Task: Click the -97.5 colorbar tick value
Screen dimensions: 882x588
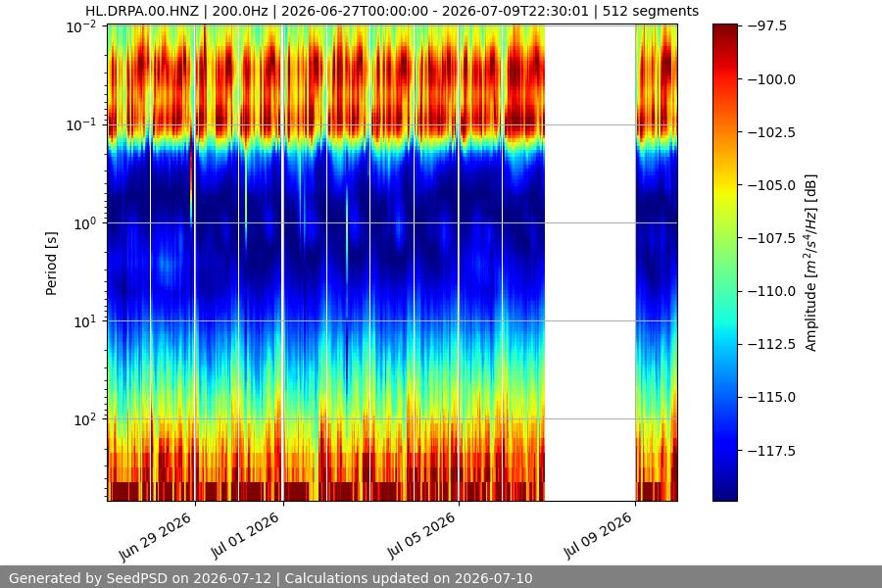Action: pos(767,25)
